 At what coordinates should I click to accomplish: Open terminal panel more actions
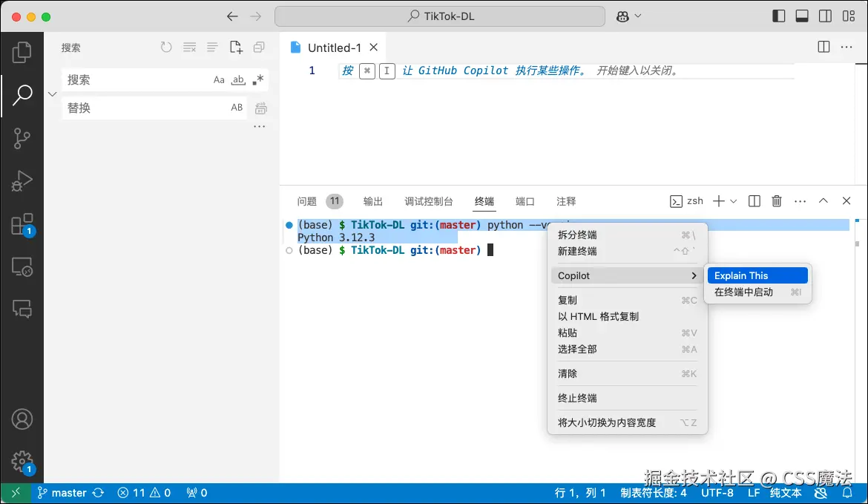click(800, 201)
